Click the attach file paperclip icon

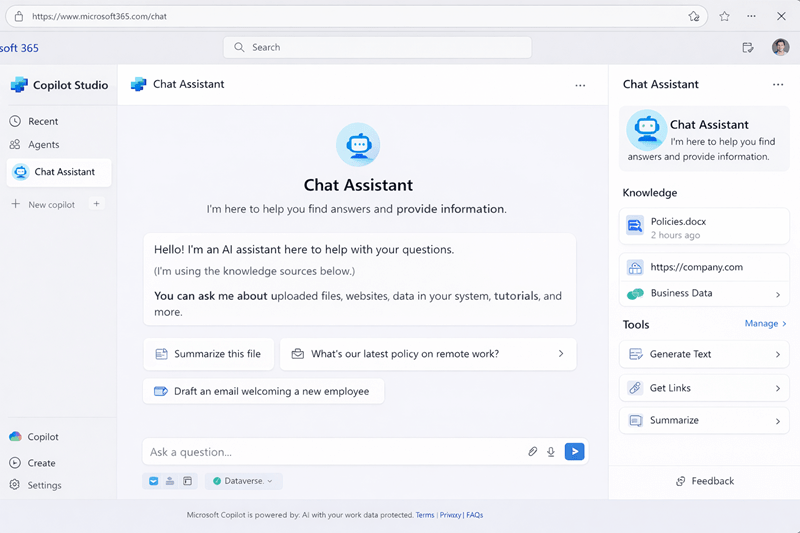(x=533, y=452)
